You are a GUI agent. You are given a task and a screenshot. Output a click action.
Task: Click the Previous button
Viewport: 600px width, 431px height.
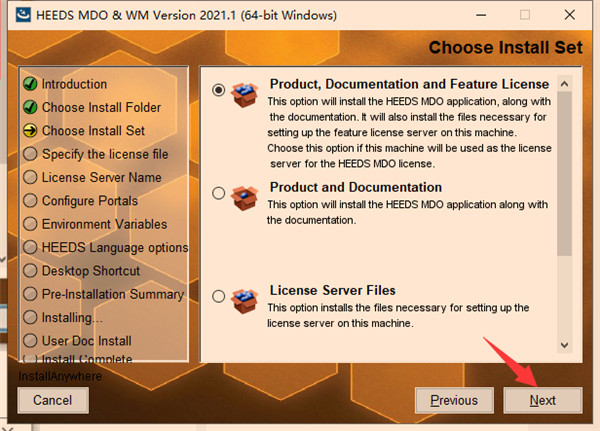[x=454, y=400]
